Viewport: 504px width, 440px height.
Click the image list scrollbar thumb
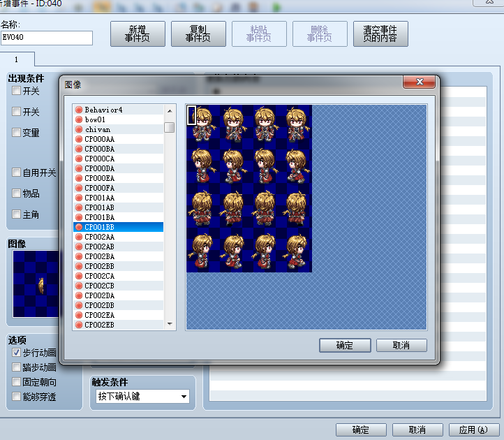click(x=170, y=127)
